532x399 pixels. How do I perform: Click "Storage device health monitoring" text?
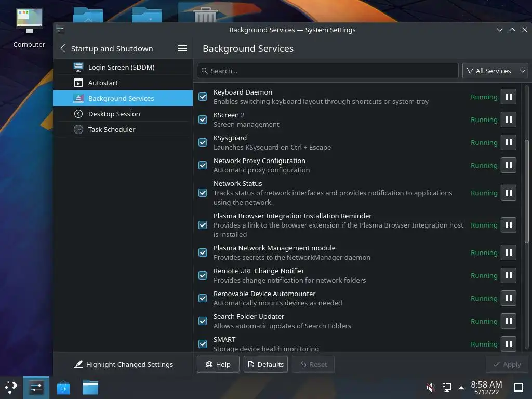(x=266, y=349)
